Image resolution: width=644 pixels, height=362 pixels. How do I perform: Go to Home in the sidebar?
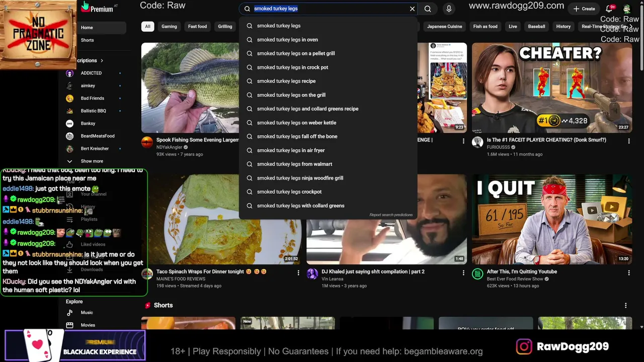[94, 28]
